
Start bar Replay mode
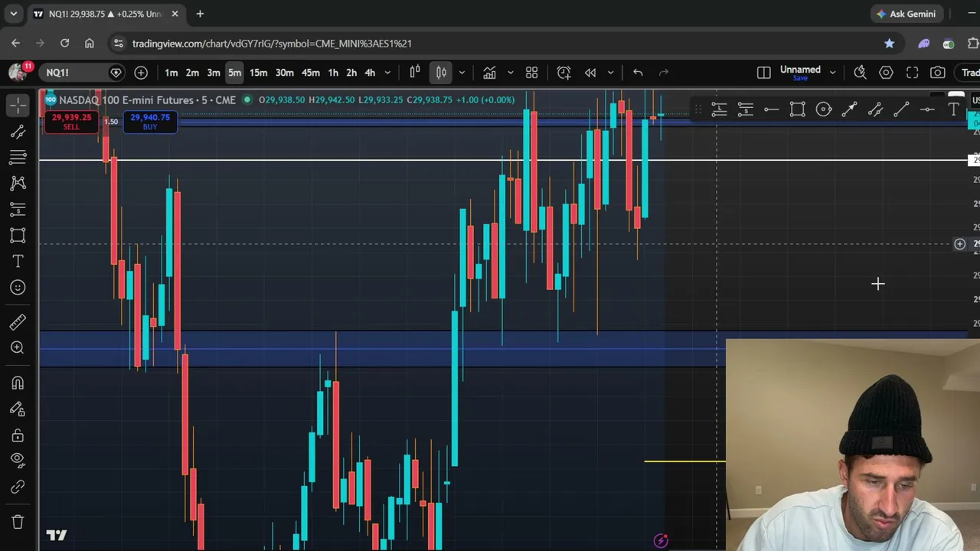(590, 73)
